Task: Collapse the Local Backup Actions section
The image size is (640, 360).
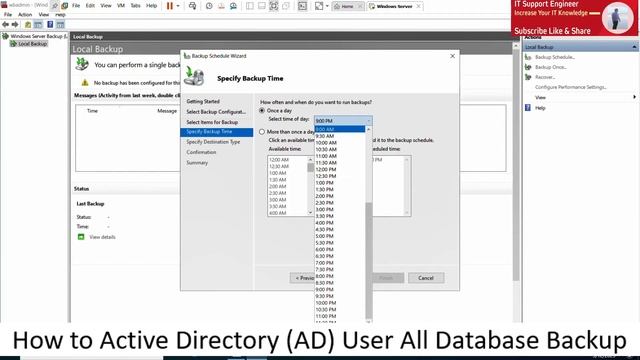Action: pyautogui.click(x=634, y=47)
